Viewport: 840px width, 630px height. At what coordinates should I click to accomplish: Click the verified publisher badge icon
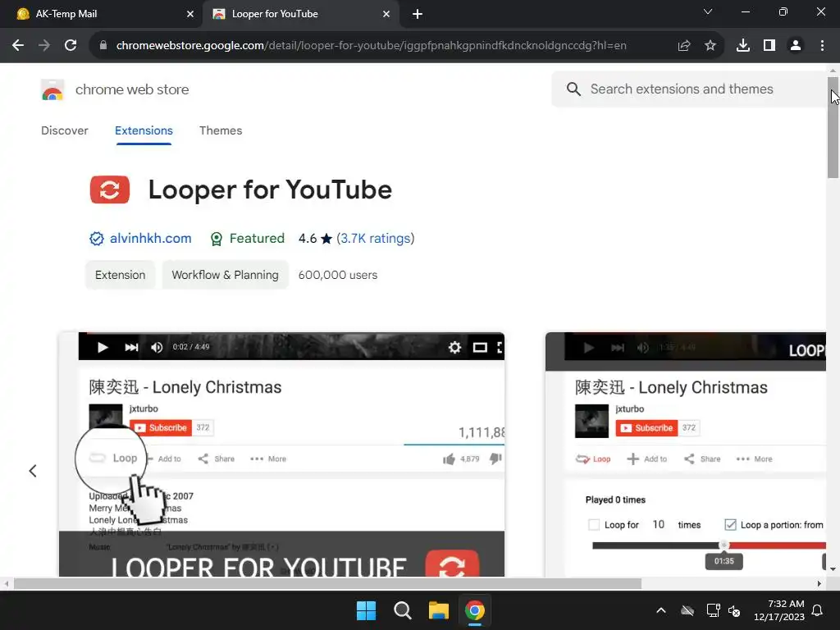point(97,239)
